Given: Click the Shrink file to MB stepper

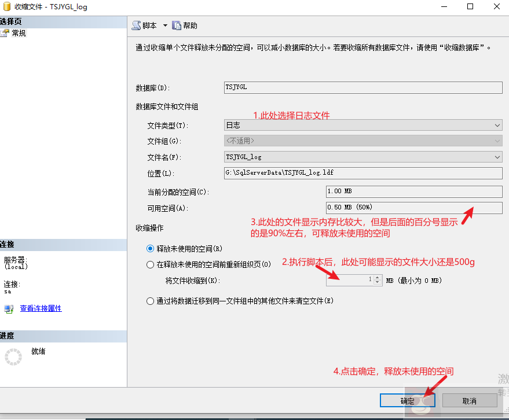Looking at the screenshot, I should (377, 280).
